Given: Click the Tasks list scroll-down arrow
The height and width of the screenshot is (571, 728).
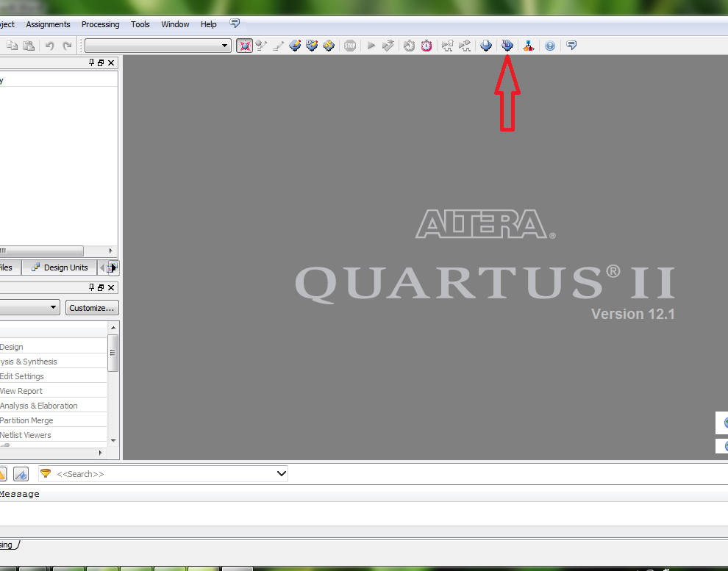Looking at the screenshot, I should click(113, 441).
